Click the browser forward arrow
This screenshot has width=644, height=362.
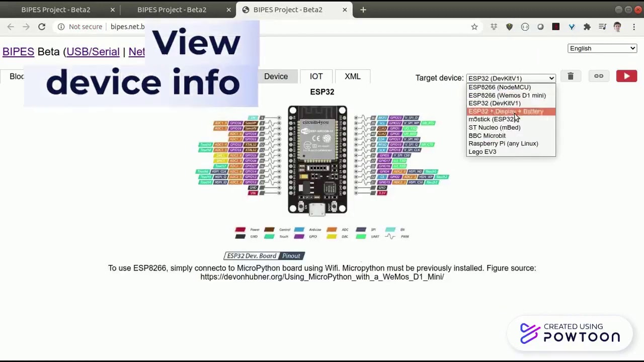(26, 27)
